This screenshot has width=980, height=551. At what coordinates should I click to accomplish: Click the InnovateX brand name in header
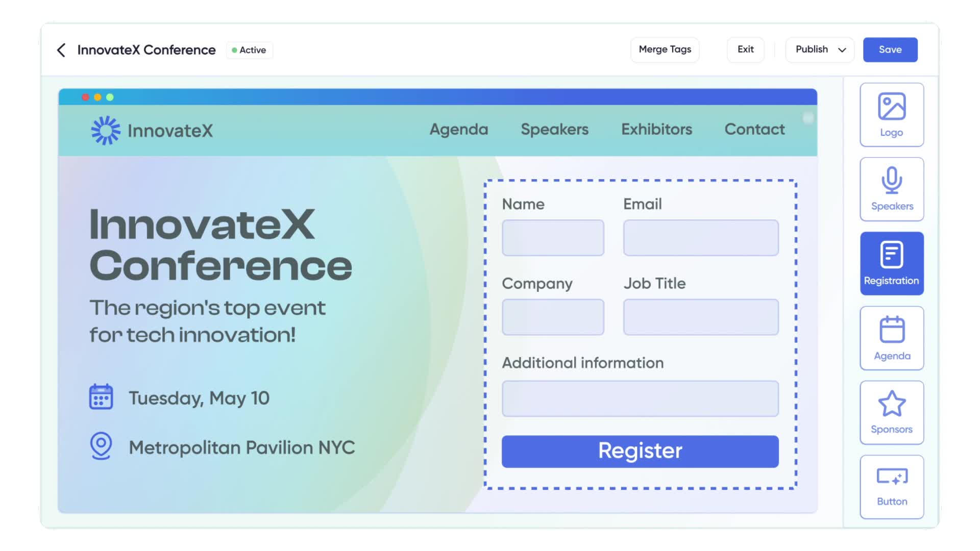point(170,131)
